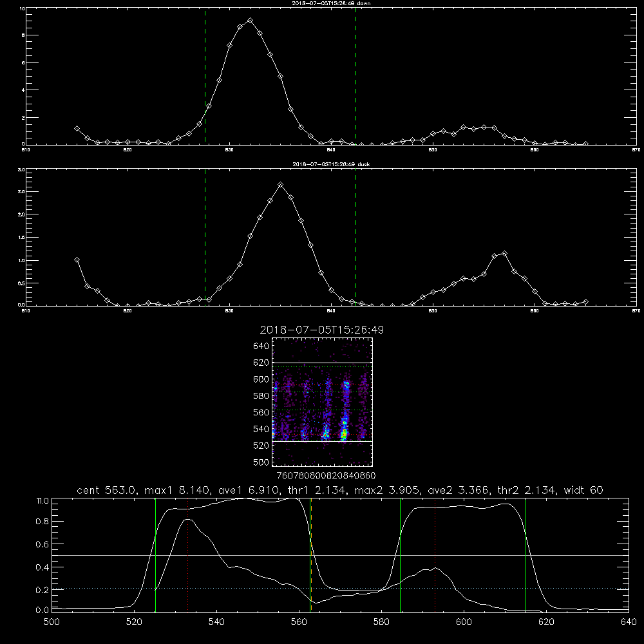Click the 580 label on heatmap y-axis
This screenshot has width=644, height=644.
click(261, 396)
